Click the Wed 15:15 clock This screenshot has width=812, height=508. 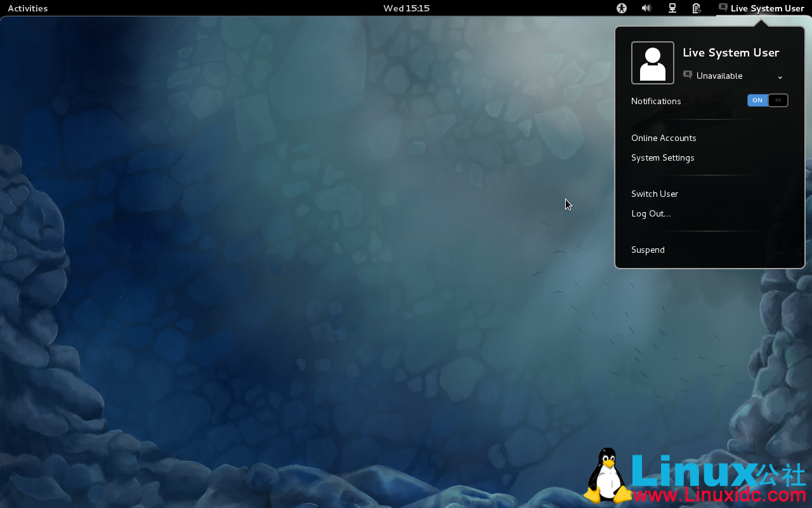click(406, 8)
